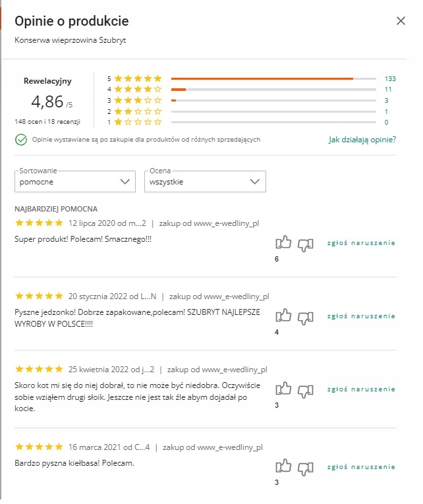The image size is (423, 504).
Task: Thumbs up the 'Pyszne jedzonko' review
Action: tap(283, 316)
